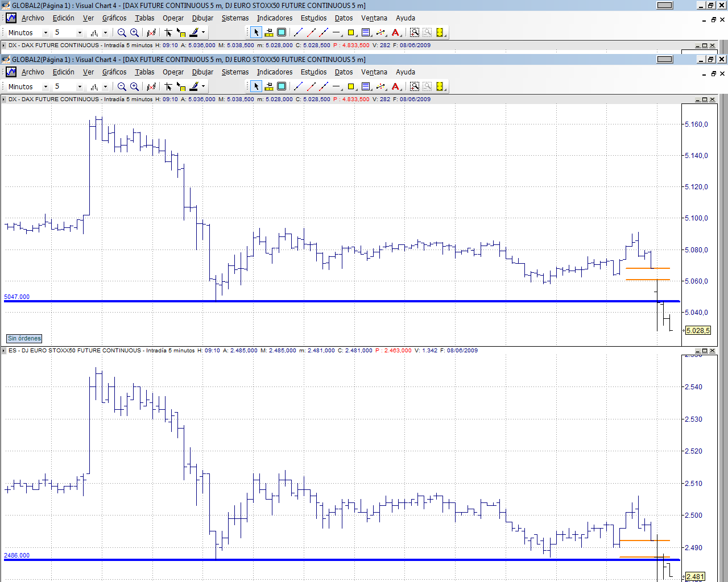Screen dimensions: 728x582
Task: Expand the chart type arrow in the lower toolbar
Action: [105, 86]
